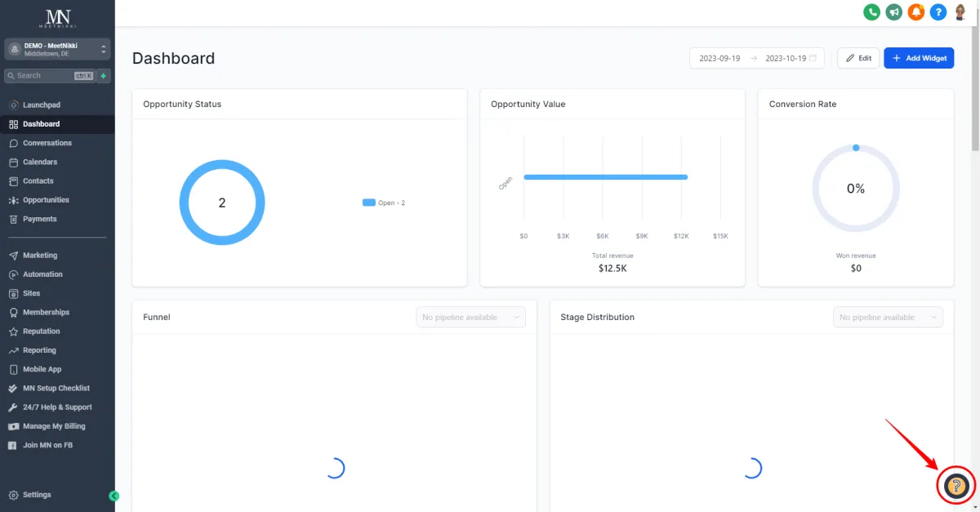This screenshot has width=980, height=512.
Task: Open the orange notifications bell
Action: [916, 12]
